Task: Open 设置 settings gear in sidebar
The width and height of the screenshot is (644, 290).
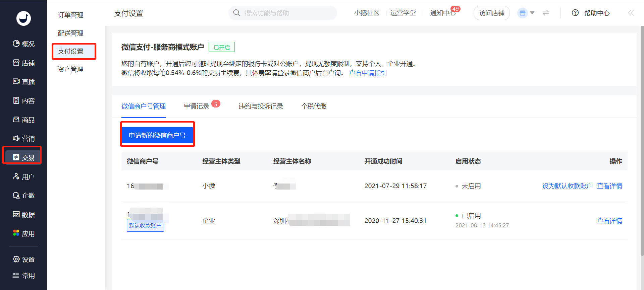Action: pyautogui.click(x=16, y=259)
